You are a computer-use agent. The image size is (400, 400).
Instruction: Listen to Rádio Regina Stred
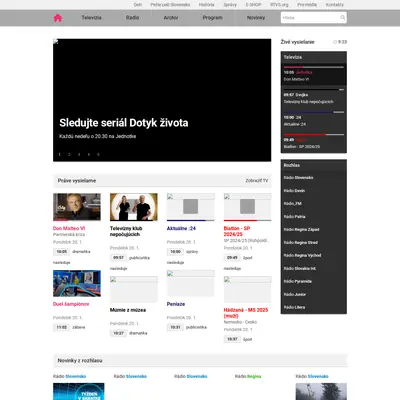point(301,242)
